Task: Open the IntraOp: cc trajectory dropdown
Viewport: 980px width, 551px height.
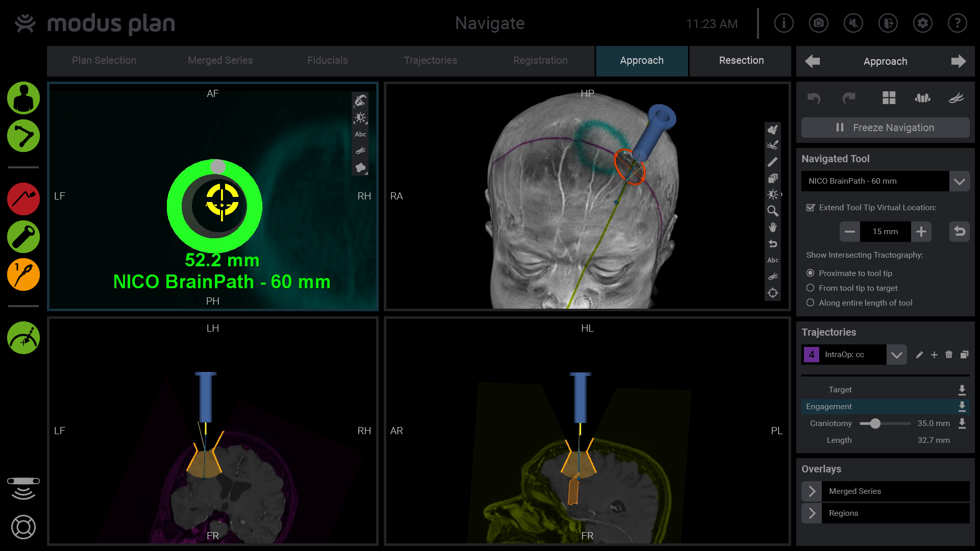Action: 896,355
